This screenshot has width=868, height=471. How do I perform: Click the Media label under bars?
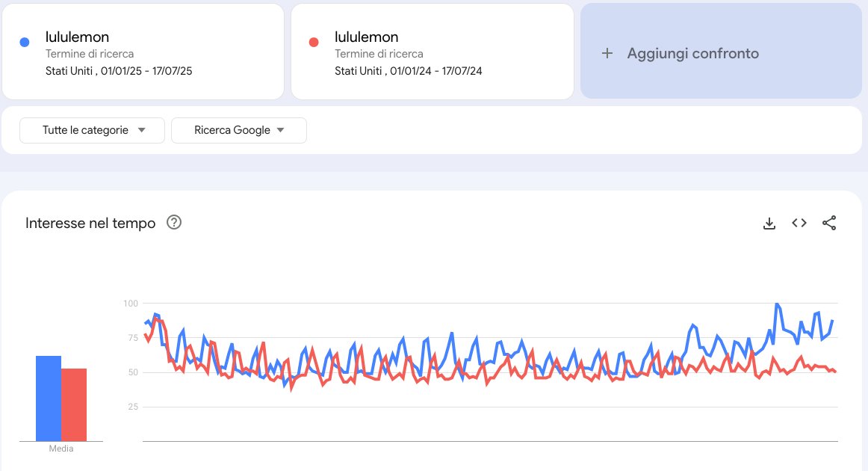click(x=61, y=449)
